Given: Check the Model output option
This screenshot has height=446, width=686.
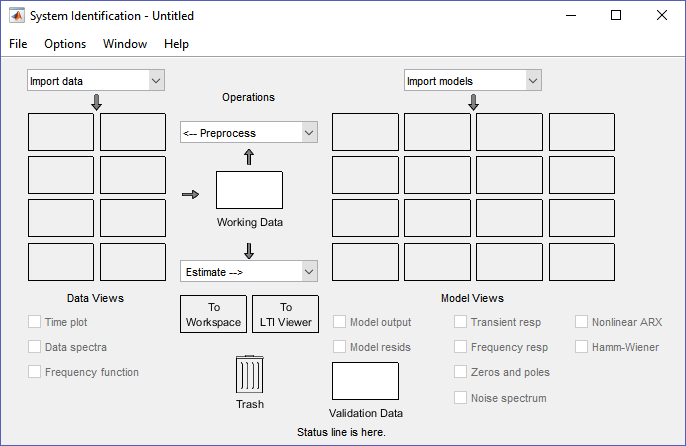Looking at the screenshot, I should (x=340, y=322).
